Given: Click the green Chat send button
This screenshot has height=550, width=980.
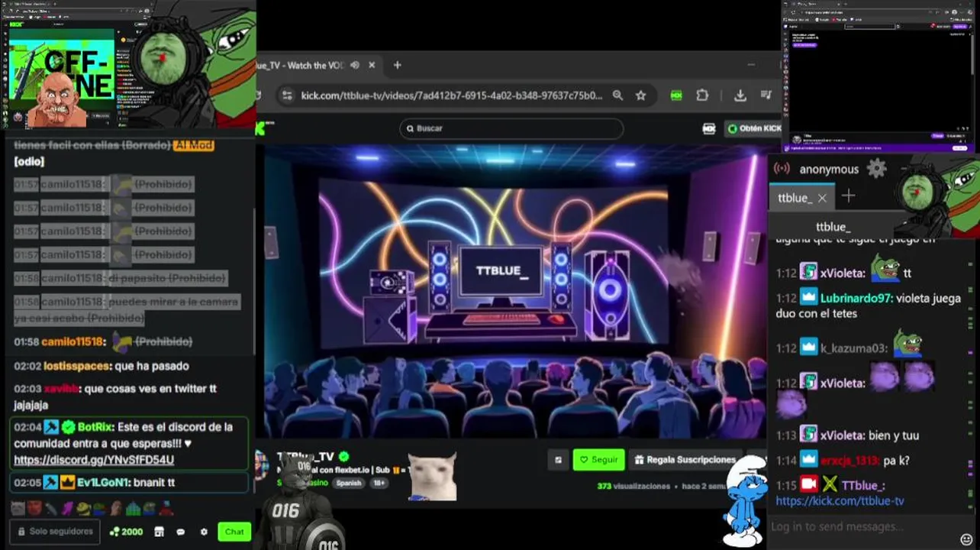Looking at the screenshot, I should coord(234,532).
